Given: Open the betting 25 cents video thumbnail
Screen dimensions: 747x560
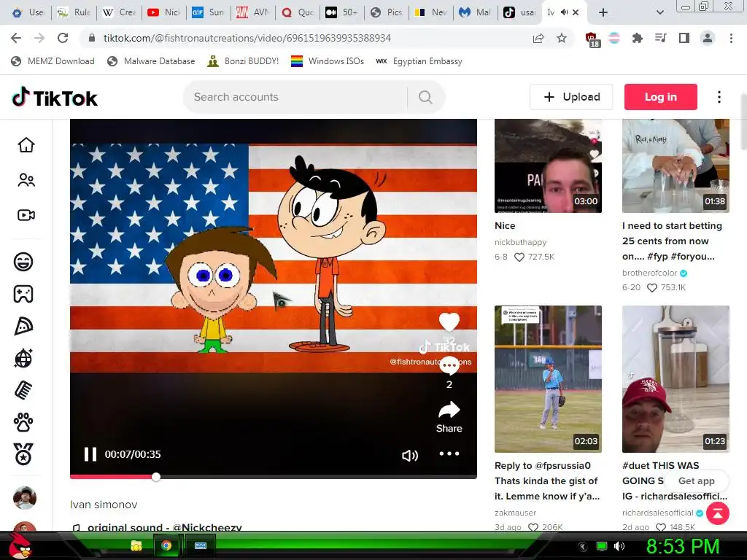Looking at the screenshot, I should click(676, 166).
